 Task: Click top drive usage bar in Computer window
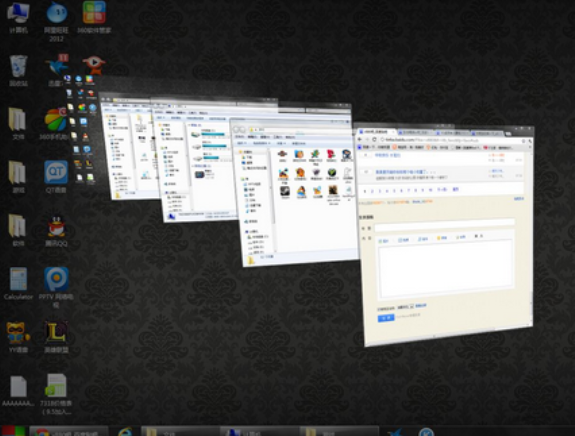(x=213, y=135)
